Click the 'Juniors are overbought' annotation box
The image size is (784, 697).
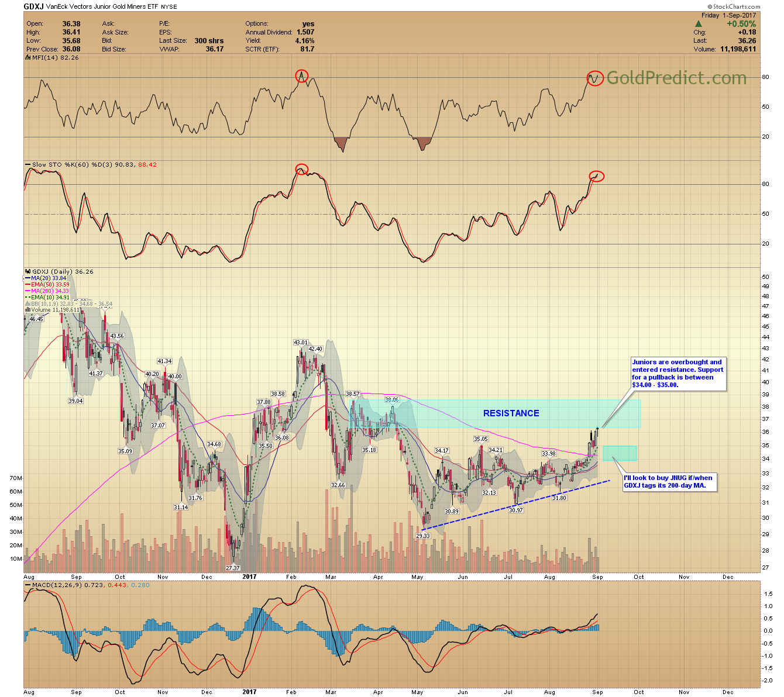point(678,374)
